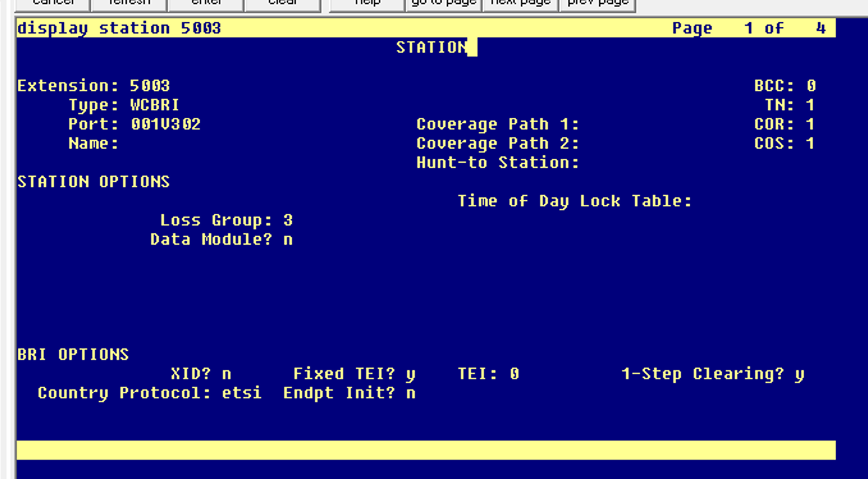Open help from the toolbar

click(367, 3)
